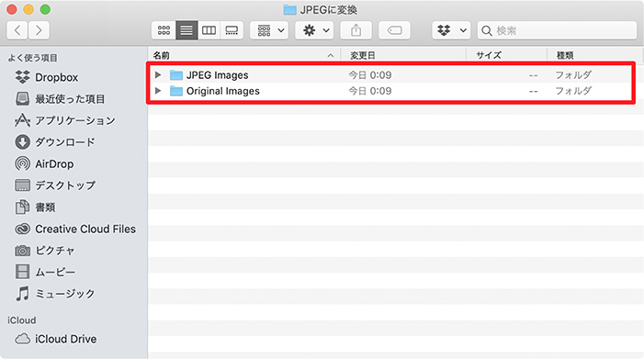Screen dimensions: 644x359
Task: Click the JPEGに変換 title folder icon
Action: click(x=290, y=10)
